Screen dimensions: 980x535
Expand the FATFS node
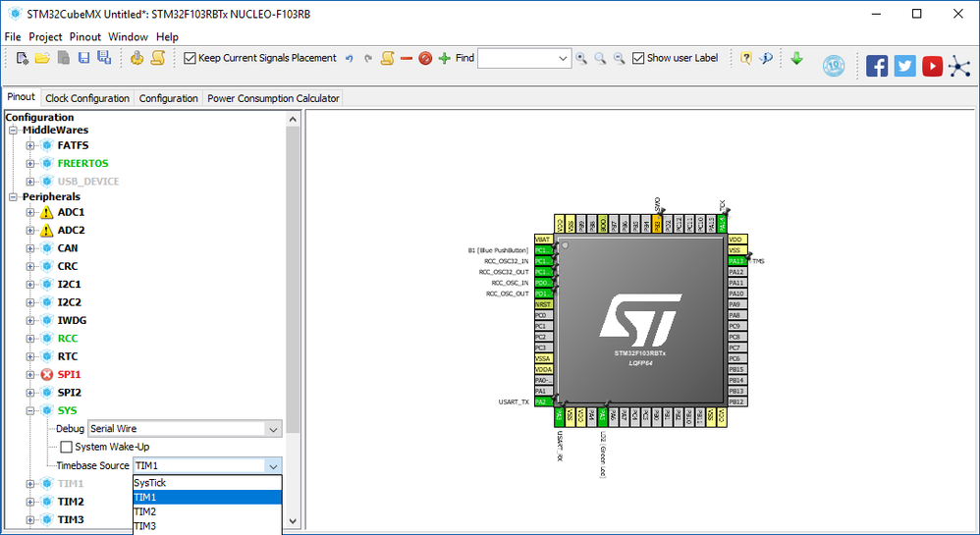30,145
